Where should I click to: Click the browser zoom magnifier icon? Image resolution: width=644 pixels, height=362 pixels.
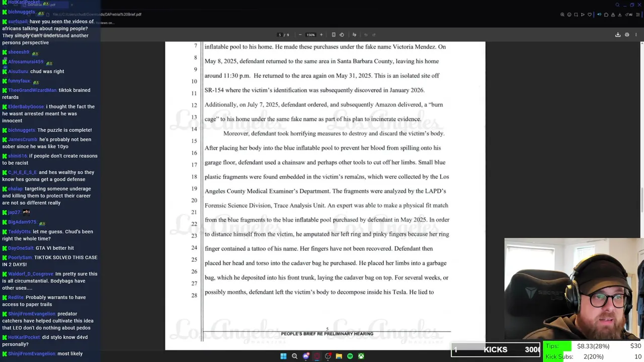click(x=562, y=15)
